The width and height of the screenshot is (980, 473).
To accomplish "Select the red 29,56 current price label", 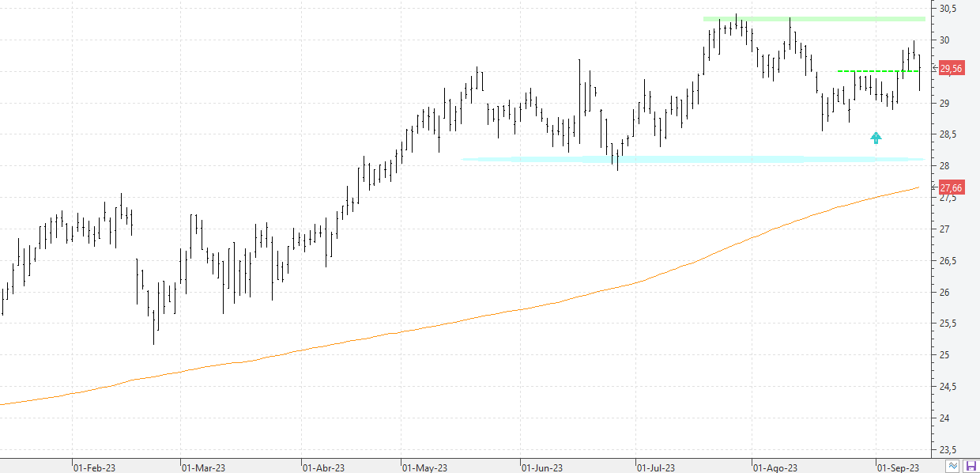I will [951, 69].
